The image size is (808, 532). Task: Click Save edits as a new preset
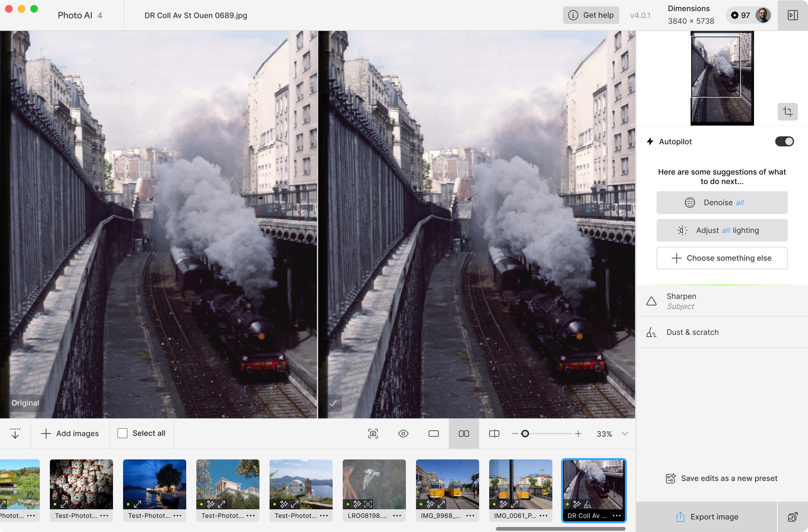722,478
